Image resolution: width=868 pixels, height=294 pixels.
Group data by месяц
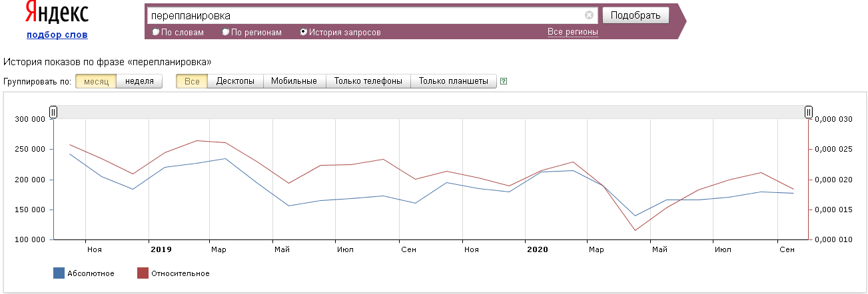pos(96,81)
